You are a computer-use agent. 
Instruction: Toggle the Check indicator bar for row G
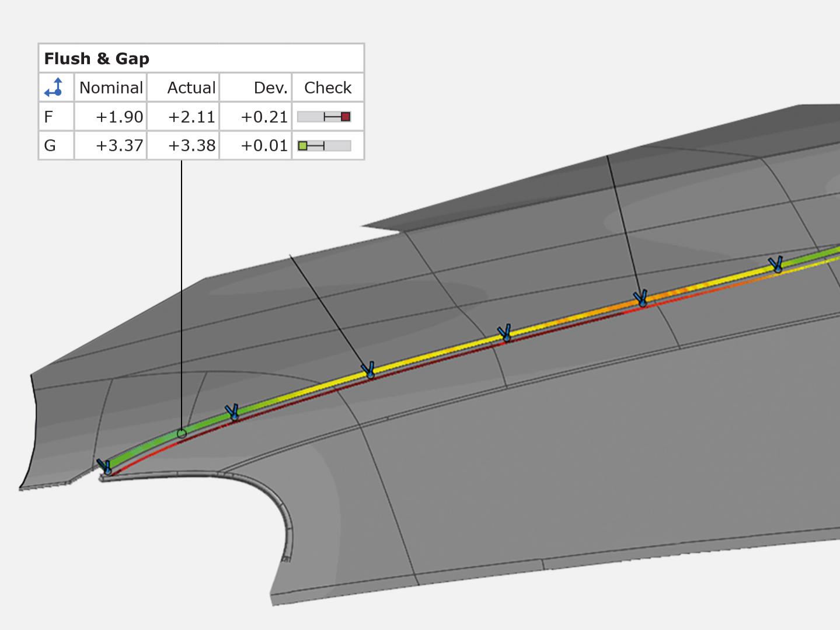click(325, 145)
